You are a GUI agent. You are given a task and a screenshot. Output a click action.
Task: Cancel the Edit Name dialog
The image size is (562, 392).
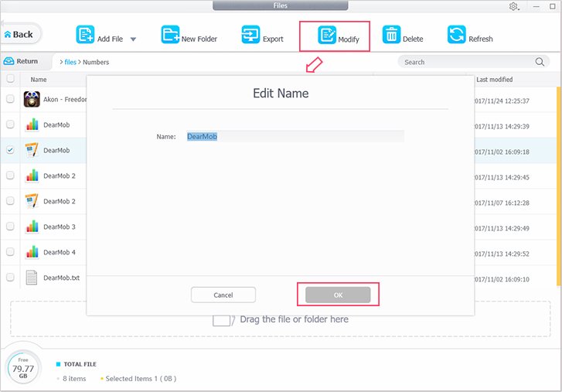pos(223,295)
